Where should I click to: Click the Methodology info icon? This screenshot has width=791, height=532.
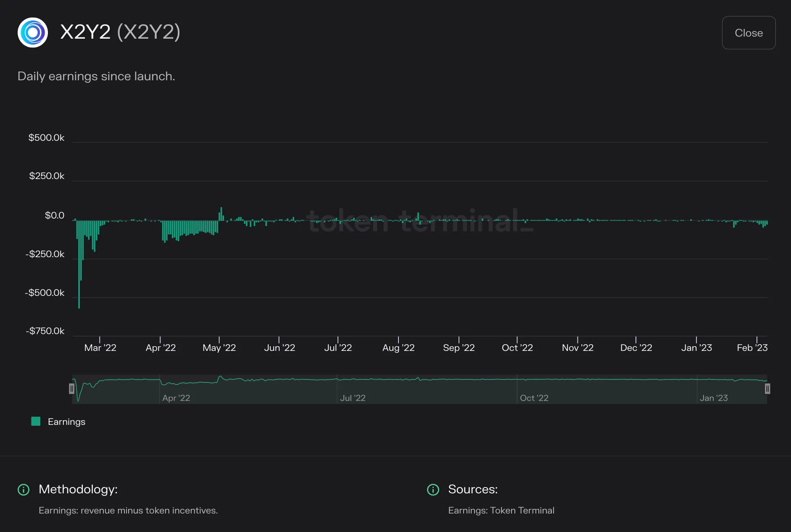[24, 490]
